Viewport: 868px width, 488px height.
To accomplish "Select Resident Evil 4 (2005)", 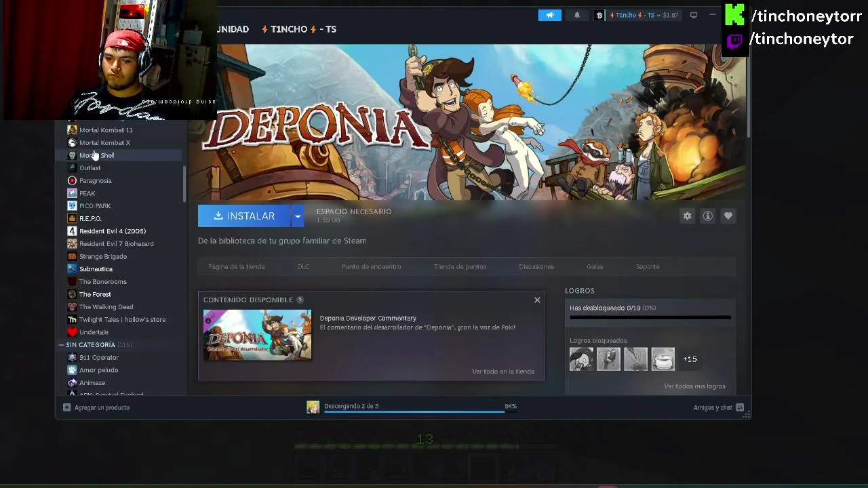I will point(113,231).
